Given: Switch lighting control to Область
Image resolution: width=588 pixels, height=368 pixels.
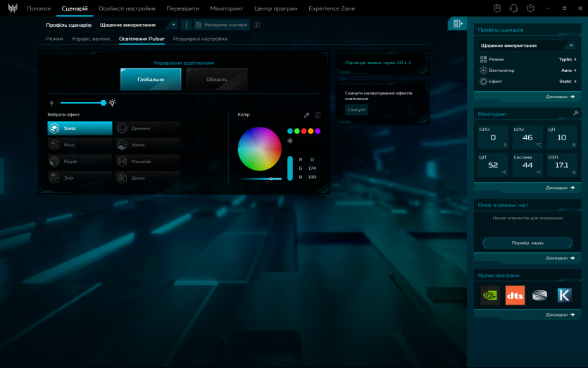Looking at the screenshot, I should (x=217, y=80).
